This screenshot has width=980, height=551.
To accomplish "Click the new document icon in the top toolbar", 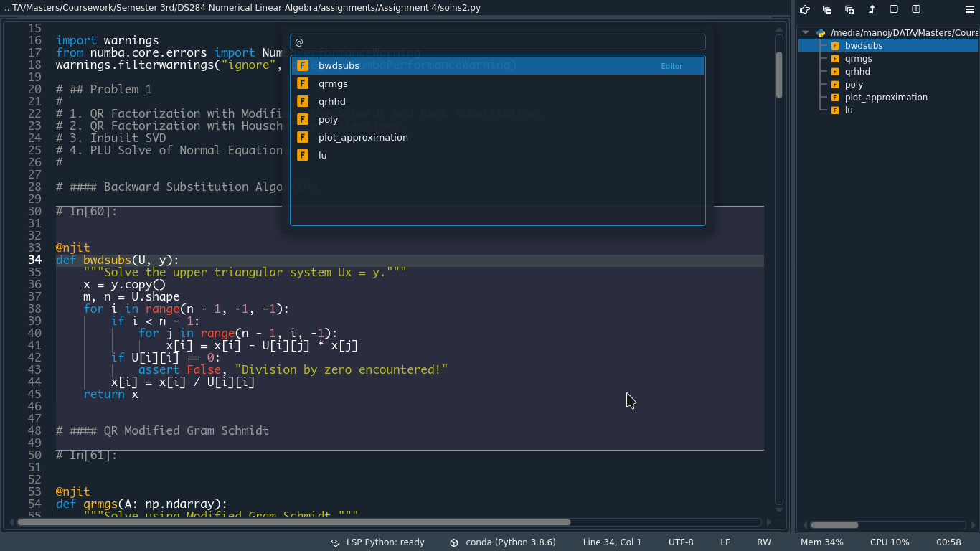I will (850, 9).
